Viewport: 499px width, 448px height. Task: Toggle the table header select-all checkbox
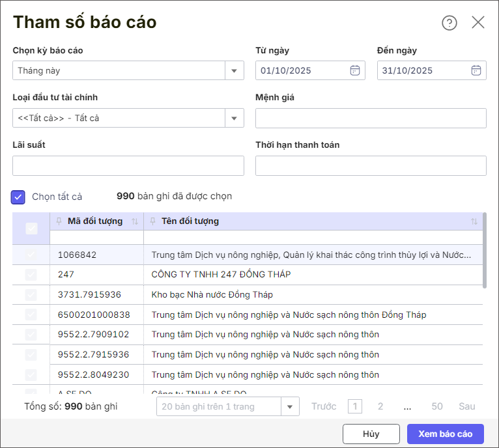click(x=31, y=228)
